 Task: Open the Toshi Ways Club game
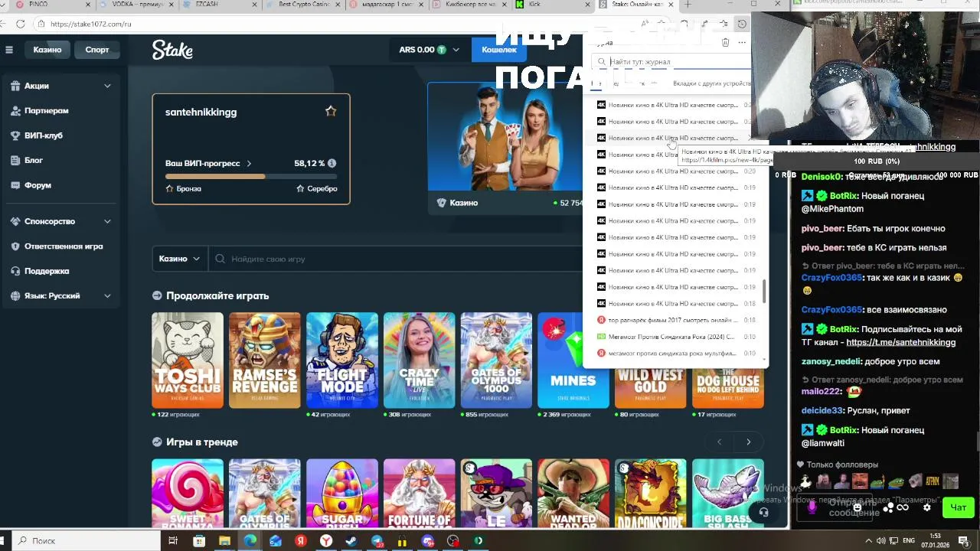pyautogui.click(x=188, y=360)
